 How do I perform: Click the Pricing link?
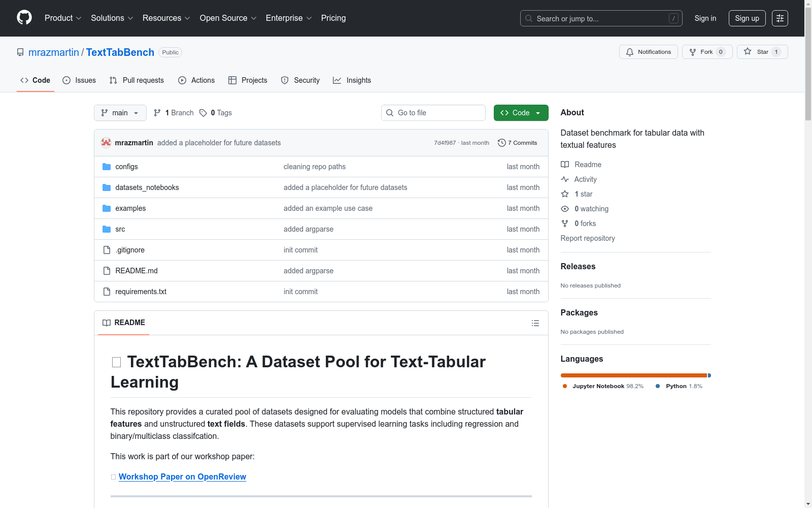333,18
